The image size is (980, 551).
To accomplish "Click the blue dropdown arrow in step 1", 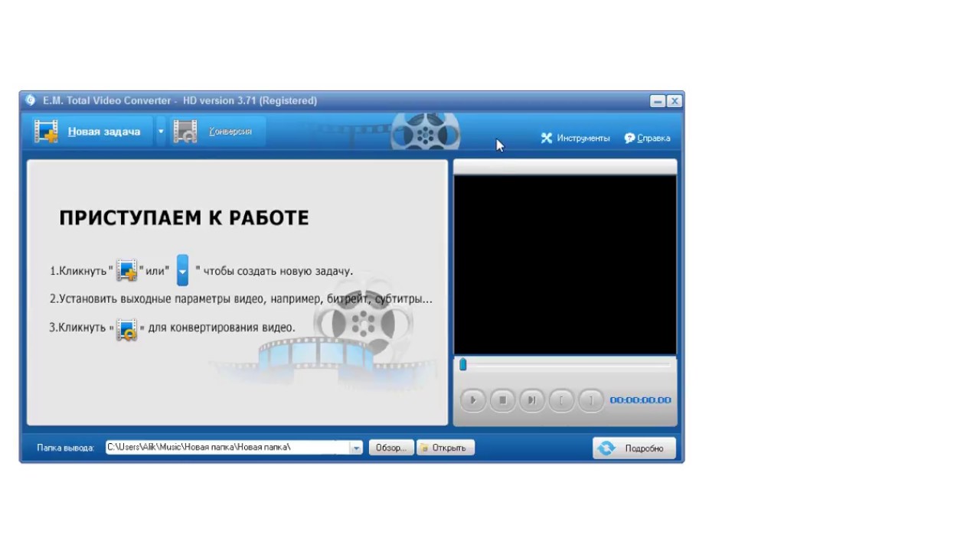I will (182, 270).
